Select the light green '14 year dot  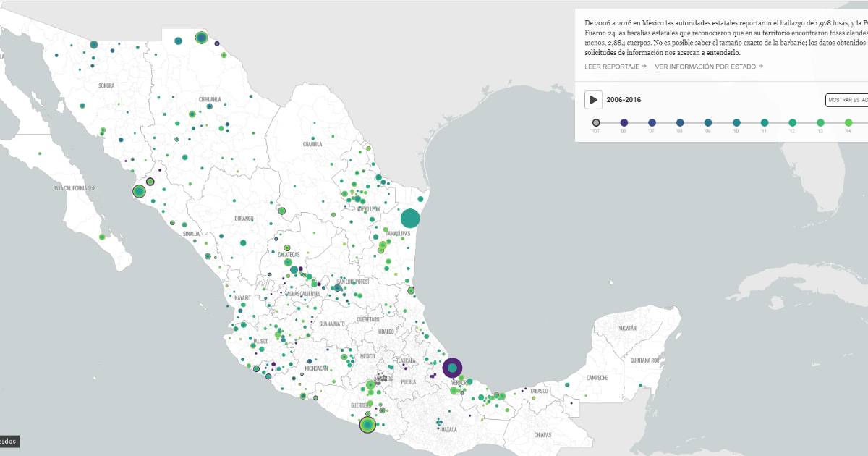pyautogui.click(x=848, y=123)
